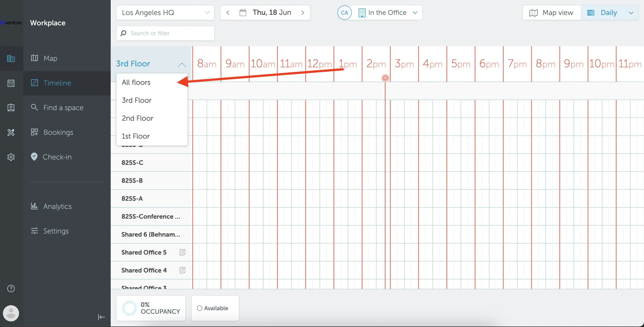The image size is (644, 327).
Task: Click the Bookings grid icon
Action: coord(35,132)
